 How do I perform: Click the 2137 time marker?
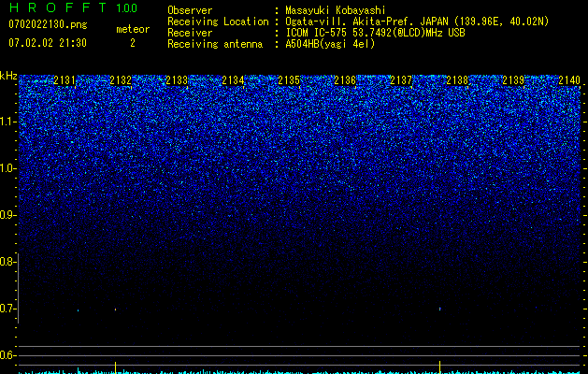click(401, 80)
